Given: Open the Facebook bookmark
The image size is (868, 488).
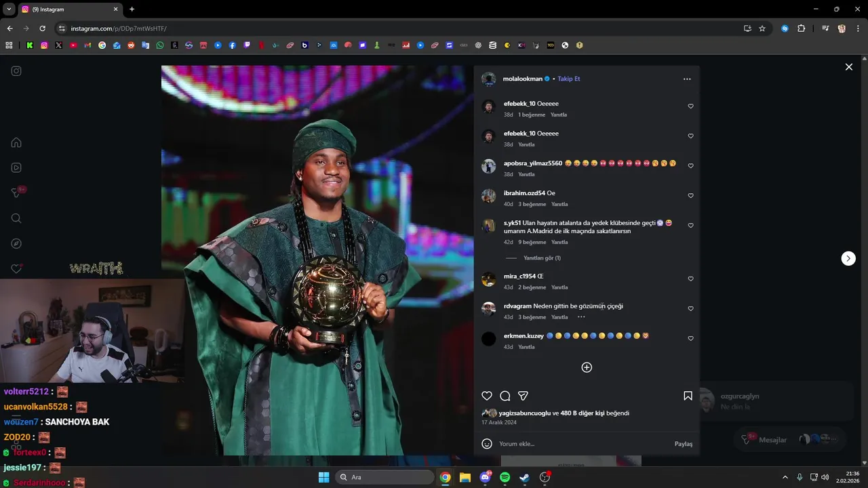Looking at the screenshot, I should pos(233,45).
